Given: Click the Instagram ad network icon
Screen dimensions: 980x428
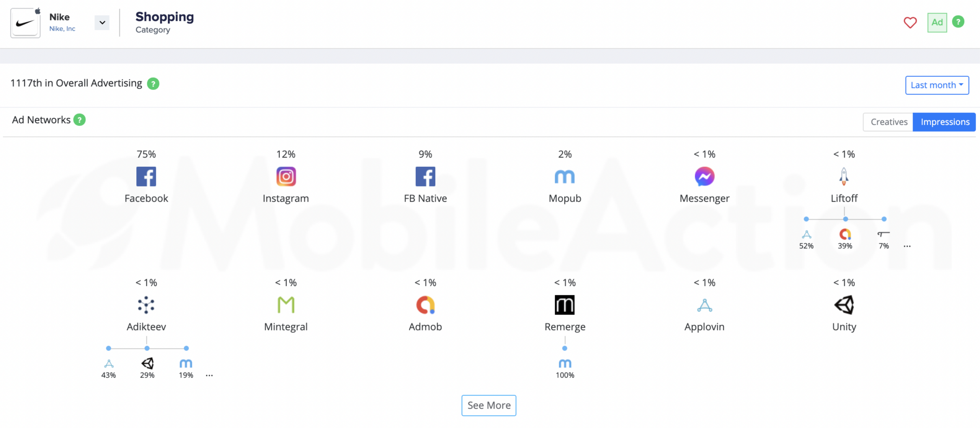Looking at the screenshot, I should 286,177.
